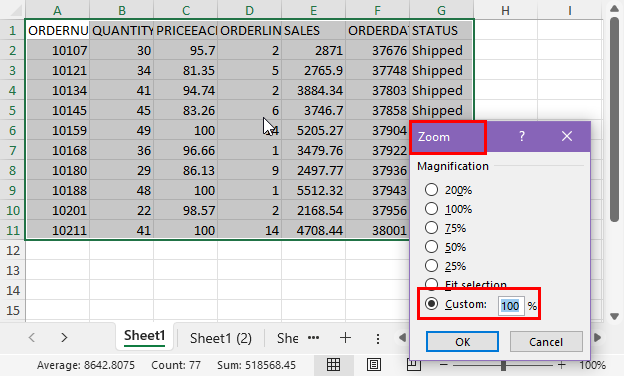
Task: Open the partially shown She sheet tab
Action: 287,338
